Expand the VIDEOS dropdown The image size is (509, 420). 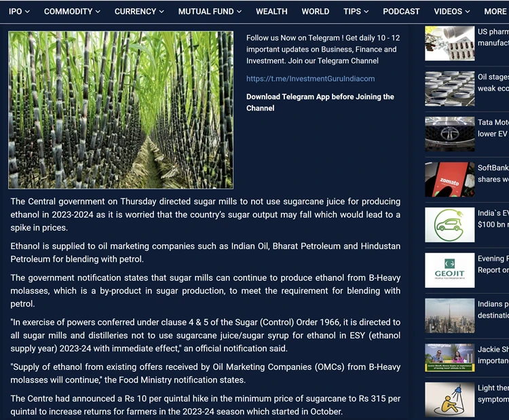pos(452,12)
